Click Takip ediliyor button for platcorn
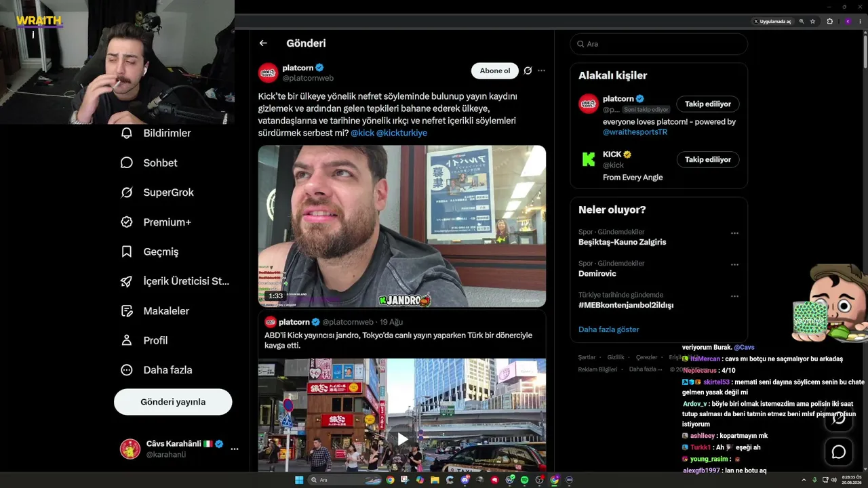The height and width of the screenshot is (488, 868). 708,104
